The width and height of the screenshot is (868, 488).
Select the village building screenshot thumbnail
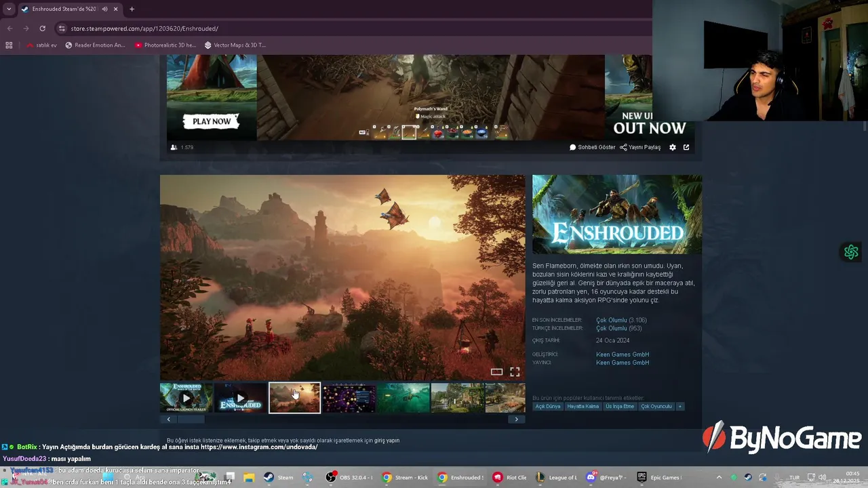(x=457, y=398)
